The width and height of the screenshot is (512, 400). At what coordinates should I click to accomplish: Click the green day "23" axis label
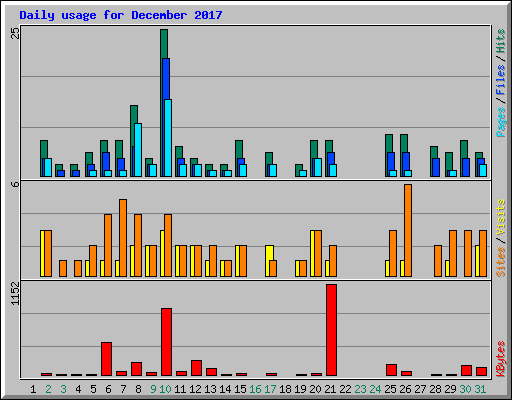361,389
